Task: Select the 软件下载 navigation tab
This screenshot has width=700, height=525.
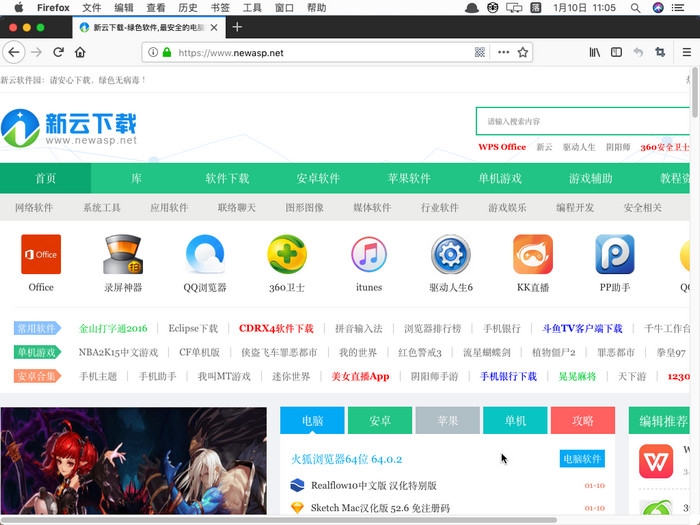Action: (227, 178)
